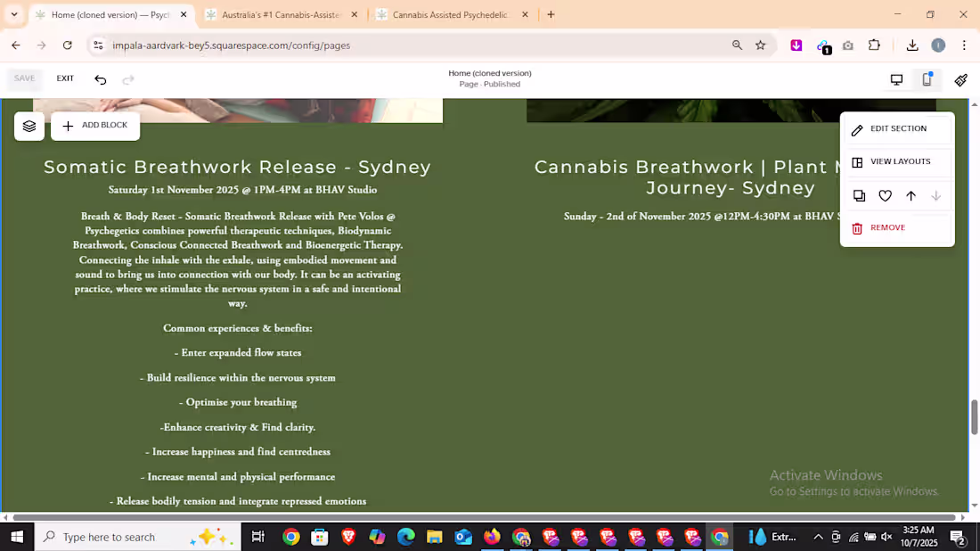Viewport: 980px width, 551px height.
Task: Open Microsoft Store from the taskbar
Action: pos(319,537)
